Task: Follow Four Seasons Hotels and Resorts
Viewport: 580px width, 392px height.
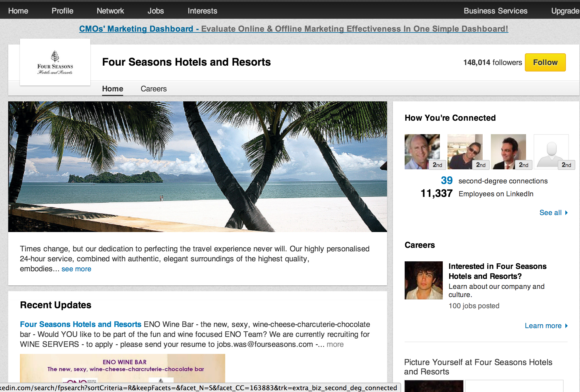Action: tap(545, 62)
